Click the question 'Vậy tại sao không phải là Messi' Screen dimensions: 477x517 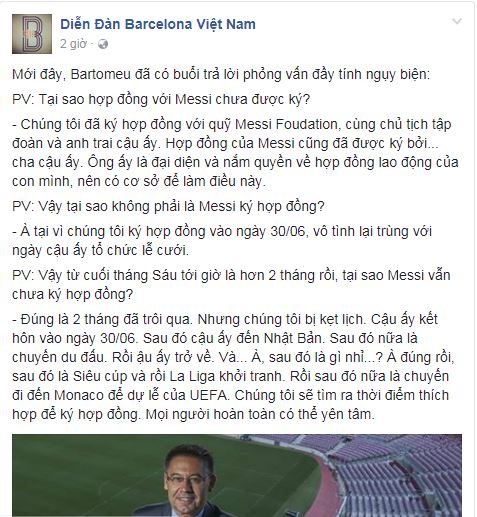tap(168, 206)
